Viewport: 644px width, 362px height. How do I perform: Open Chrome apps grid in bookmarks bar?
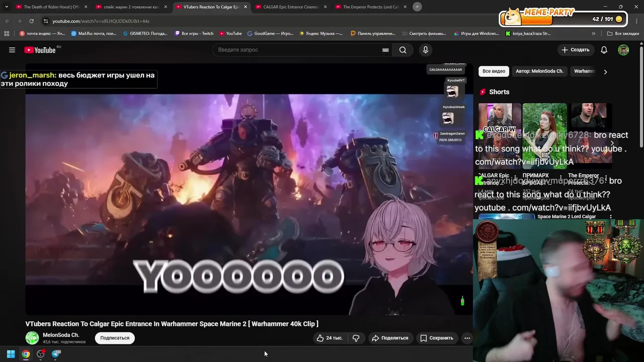tap(7, 34)
